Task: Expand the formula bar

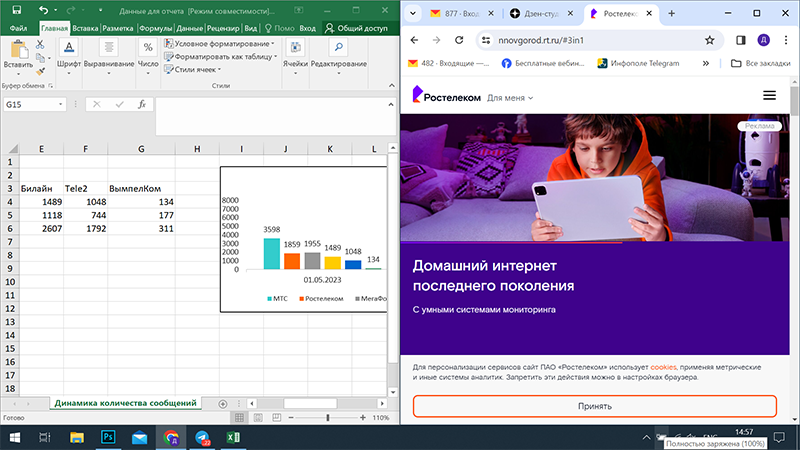Action: point(391,104)
